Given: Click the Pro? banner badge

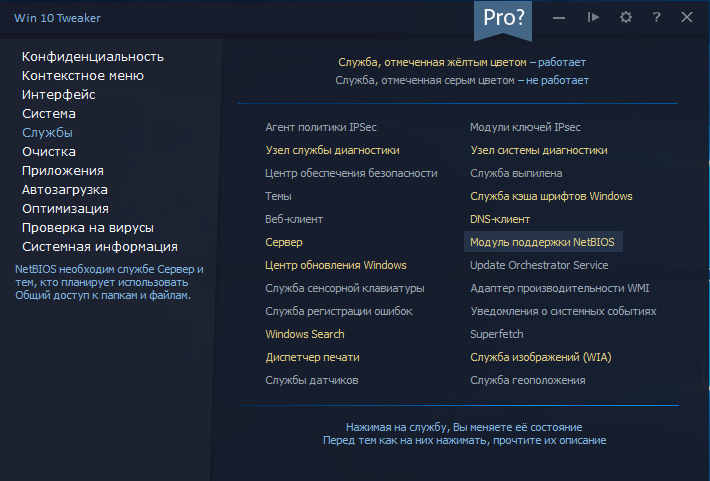Looking at the screenshot, I should [x=503, y=20].
